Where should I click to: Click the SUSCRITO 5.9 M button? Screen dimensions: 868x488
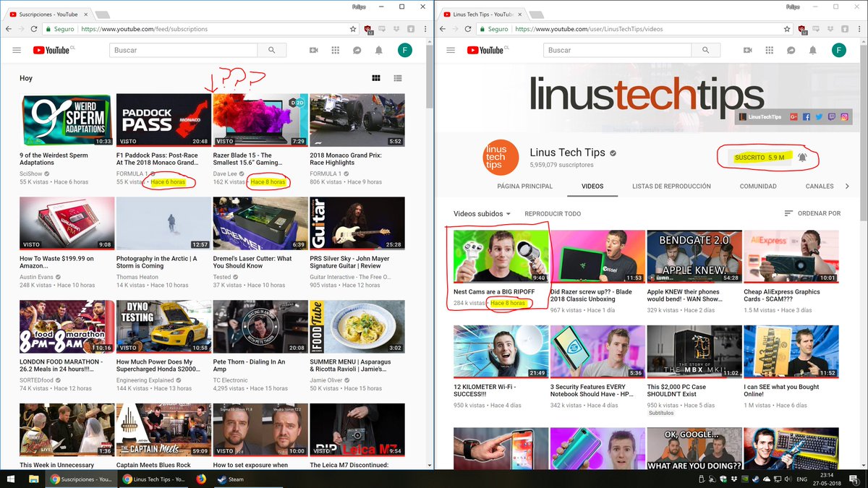pyautogui.click(x=759, y=157)
